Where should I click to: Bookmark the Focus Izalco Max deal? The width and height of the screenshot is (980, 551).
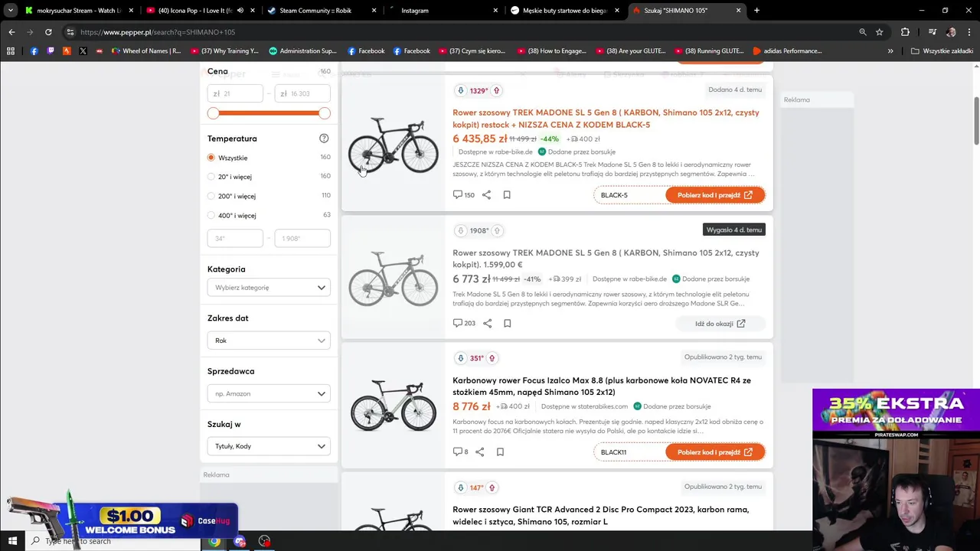(500, 452)
